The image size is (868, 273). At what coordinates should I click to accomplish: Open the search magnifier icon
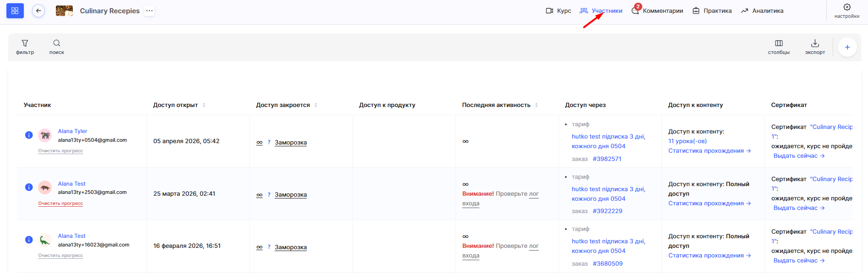point(57,43)
